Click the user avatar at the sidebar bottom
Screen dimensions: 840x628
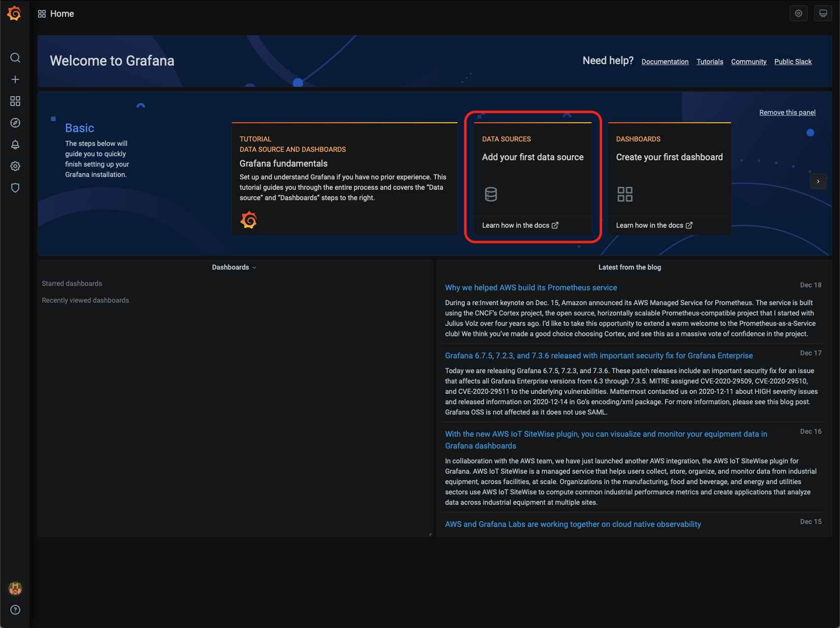click(x=15, y=588)
